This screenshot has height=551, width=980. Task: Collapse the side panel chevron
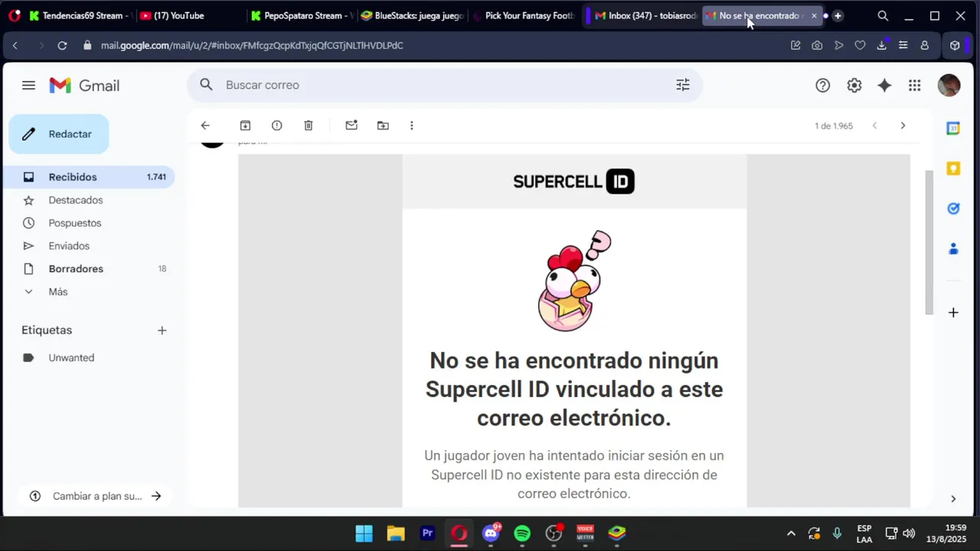[x=953, y=499]
